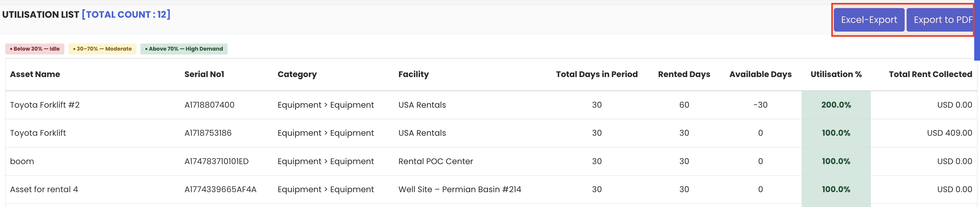Click the Asset for rental 4 row
The height and width of the screenshot is (207, 980).
pyautogui.click(x=44, y=190)
